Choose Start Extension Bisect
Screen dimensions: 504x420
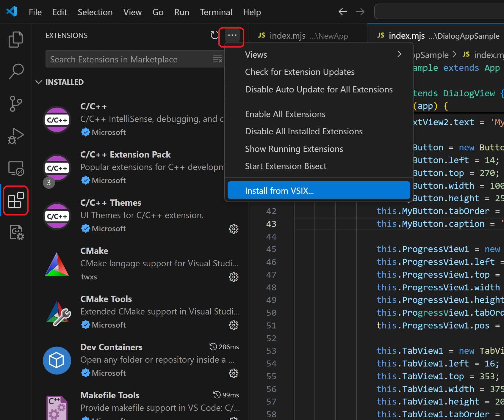click(x=319, y=166)
